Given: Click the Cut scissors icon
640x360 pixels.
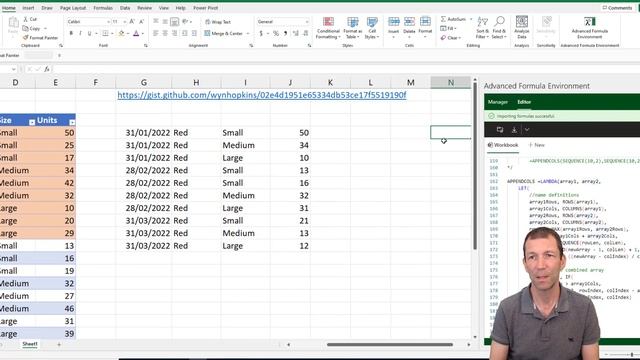Looking at the screenshot, I should tap(26, 19).
